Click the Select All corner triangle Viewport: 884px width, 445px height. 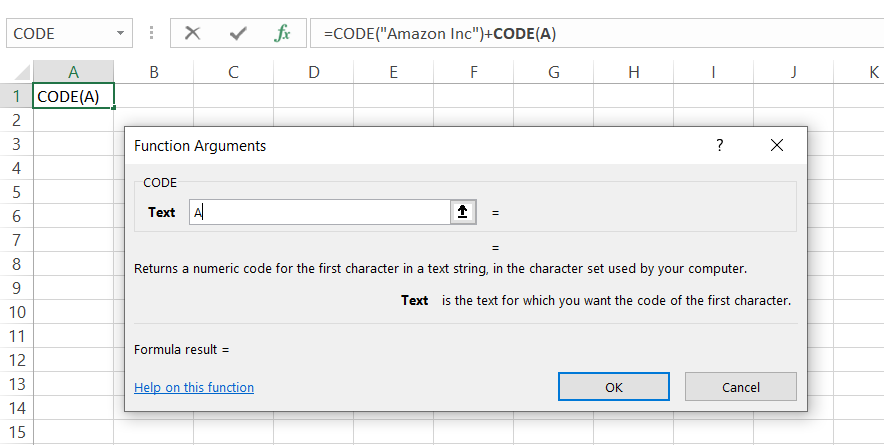(x=17, y=72)
